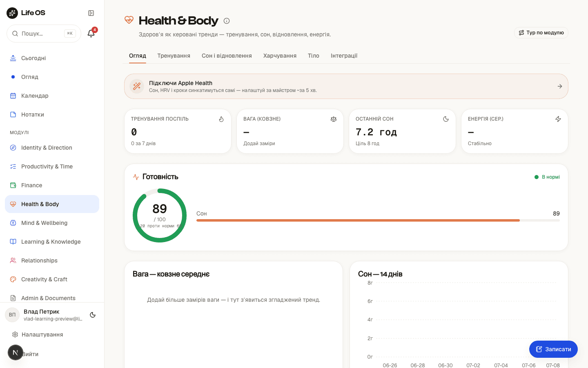Click the Life OS logo icon
588x368 pixels.
click(12, 13)
